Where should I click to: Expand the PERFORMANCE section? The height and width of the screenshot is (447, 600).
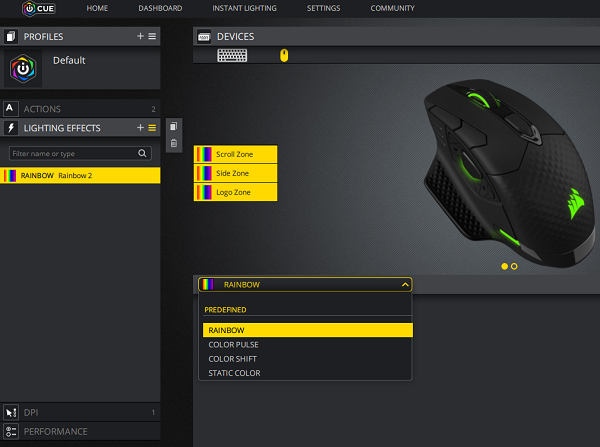coord(80,431)
